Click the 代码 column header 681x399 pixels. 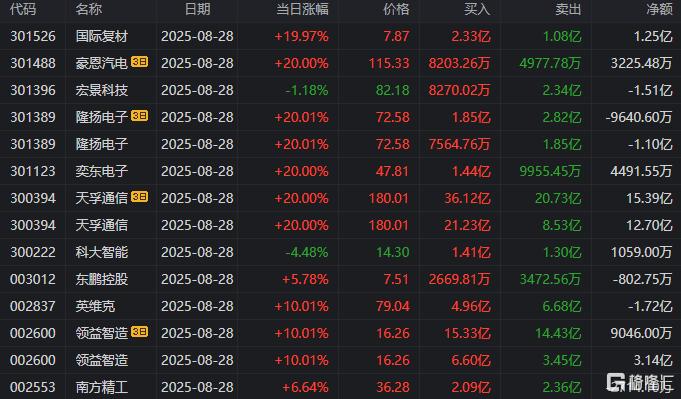click(23, 9)
